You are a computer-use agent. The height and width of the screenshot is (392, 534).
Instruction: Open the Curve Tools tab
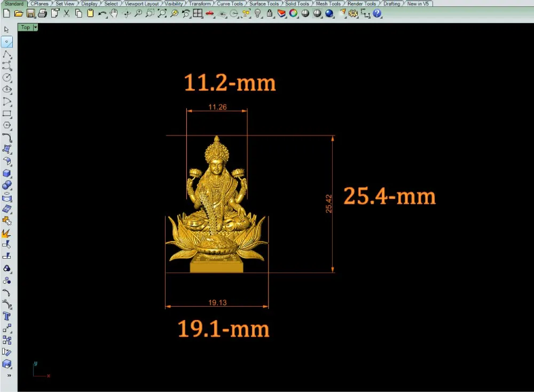pyautogui.click(x=230, y=3)
